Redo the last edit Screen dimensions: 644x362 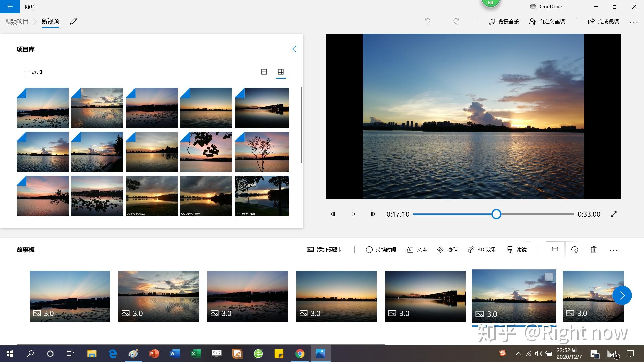click(x=456, y=22)
